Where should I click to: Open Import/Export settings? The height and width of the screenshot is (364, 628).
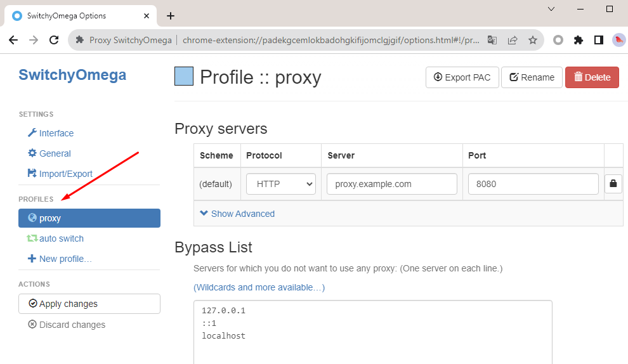click(x=65, y=174)
